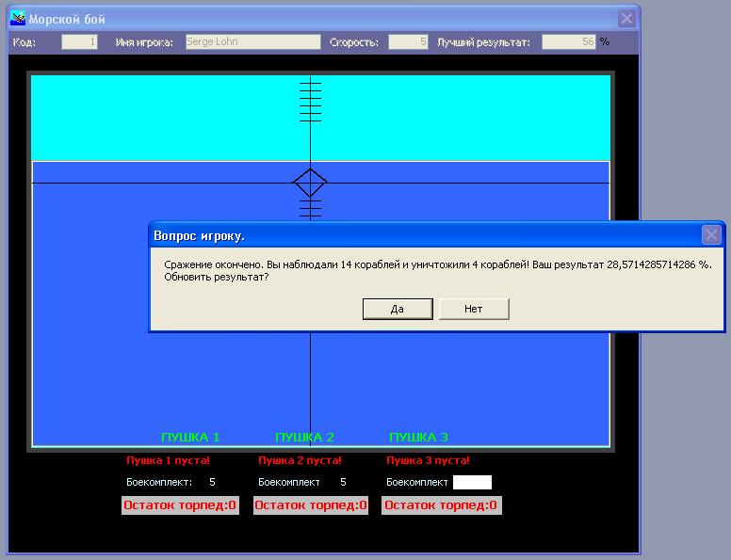This screenshot has width=731, height=560.
Task: Click the Лучший результат label
Action: point(483,42)
